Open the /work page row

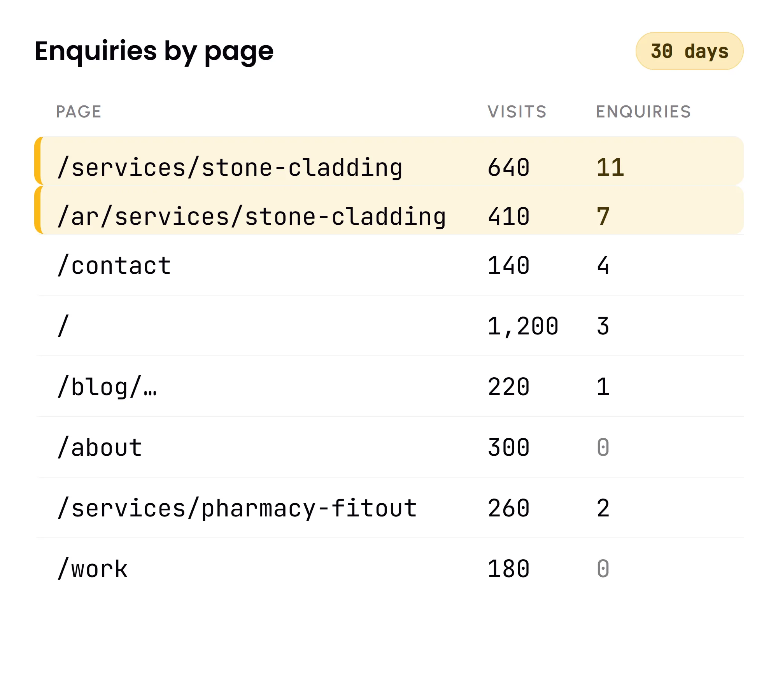389,569
